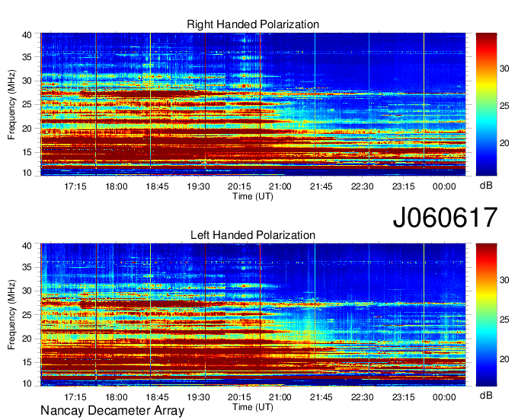Click the 30 dB label on the top color bar
The width and height of the screenshot is (518, 420).
pos(504,68)
